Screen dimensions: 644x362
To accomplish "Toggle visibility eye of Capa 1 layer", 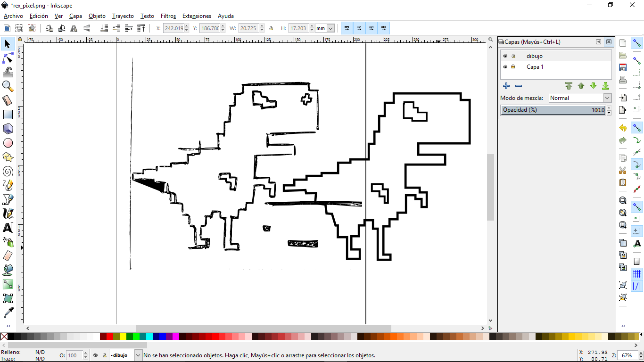I will point(505,67).
